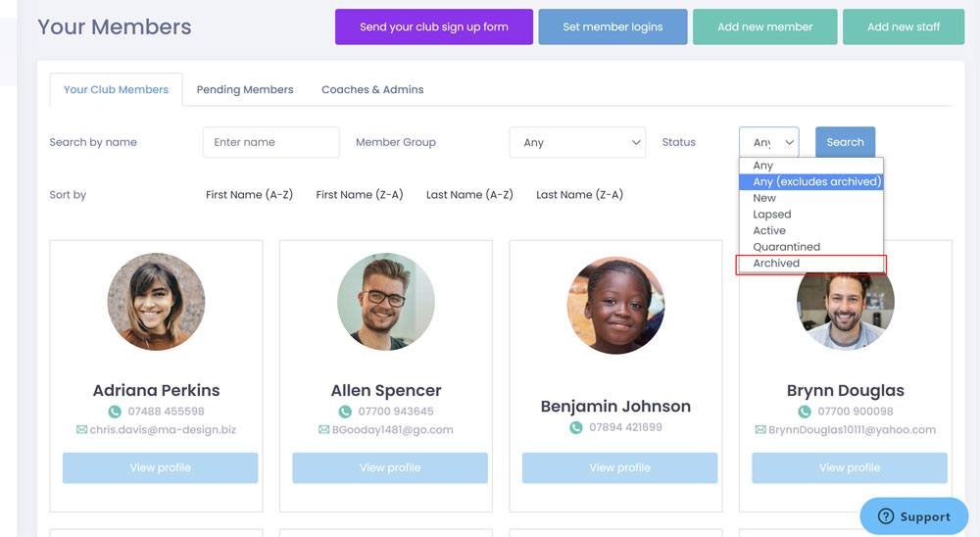This screenshot has width=980, height=537.
Task: Open the Member Group dropdown
Action: coord(577,142)
